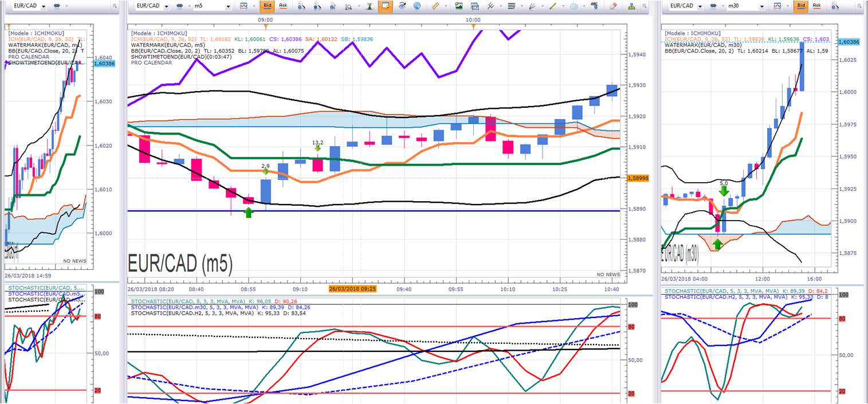Click the blue globe icon in the m5 toolbar
Screen dimensions: 868x404
click(417, 6)
